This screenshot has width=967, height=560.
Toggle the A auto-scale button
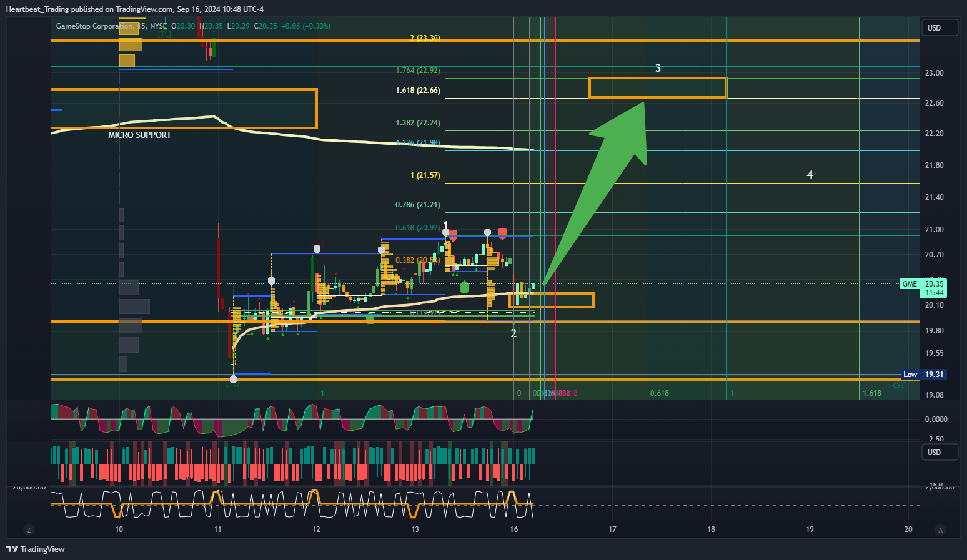tap(940, 529)
